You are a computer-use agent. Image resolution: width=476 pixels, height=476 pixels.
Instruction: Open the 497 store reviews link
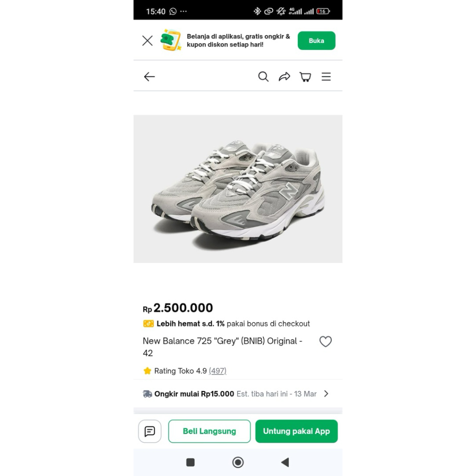tap(218, 371)
